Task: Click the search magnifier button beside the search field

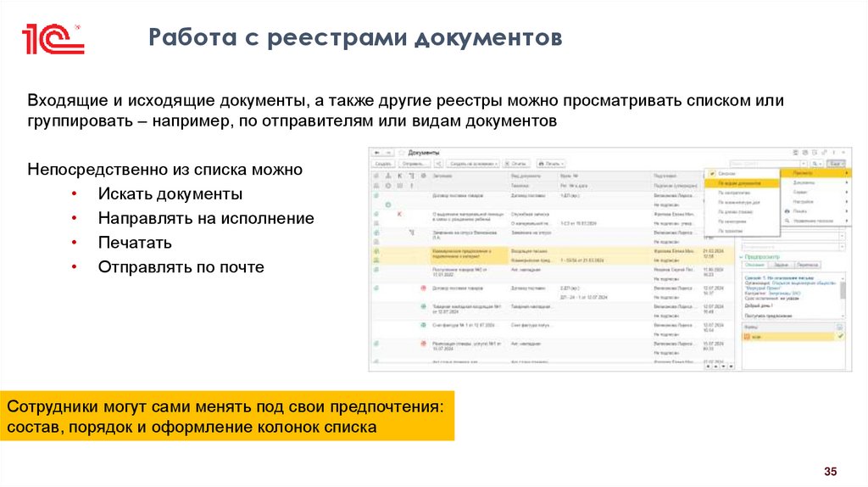Action: point(816,164)
